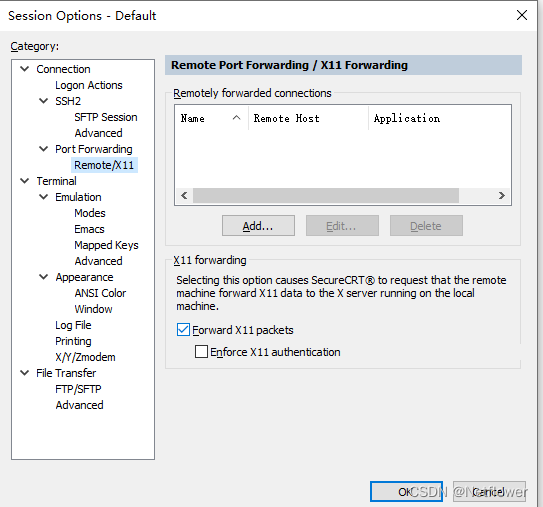This screenshot has width=543, height=507.
Task: Sort by Application column header
Action: [x=439, y=118]
